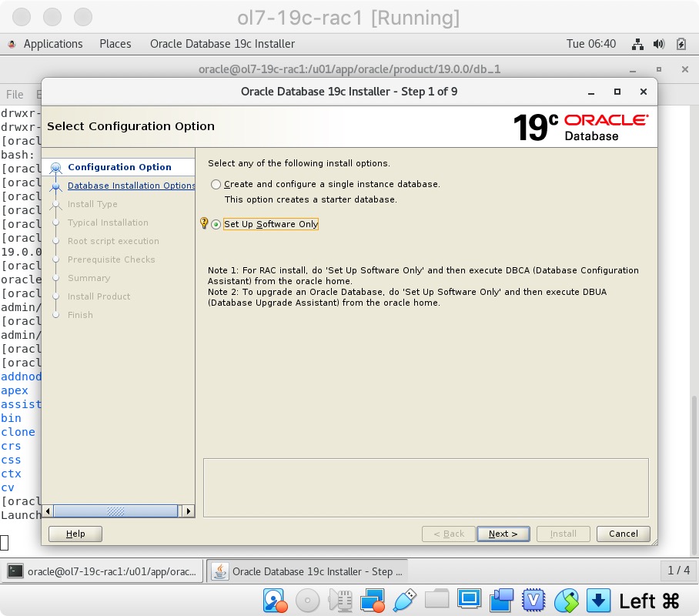Click the network connection icon in top bar
Screen dimensions: 699x616
point(637,44)
